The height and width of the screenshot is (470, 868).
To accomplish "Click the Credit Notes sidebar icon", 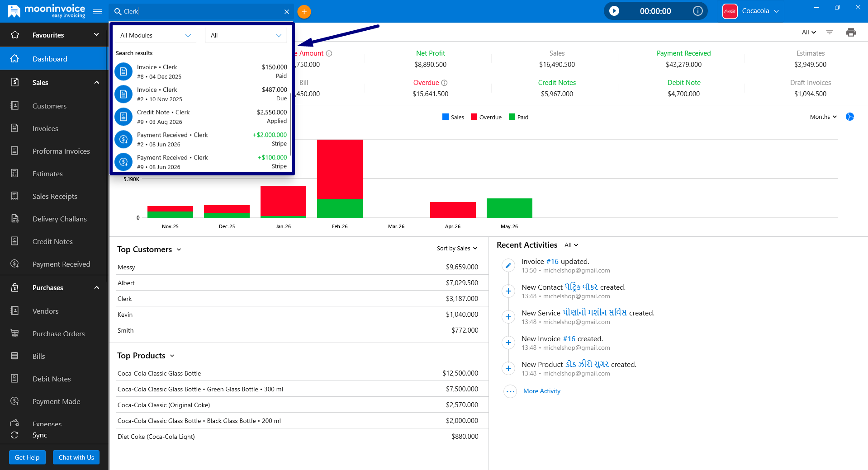I will [x=14, y=241].
